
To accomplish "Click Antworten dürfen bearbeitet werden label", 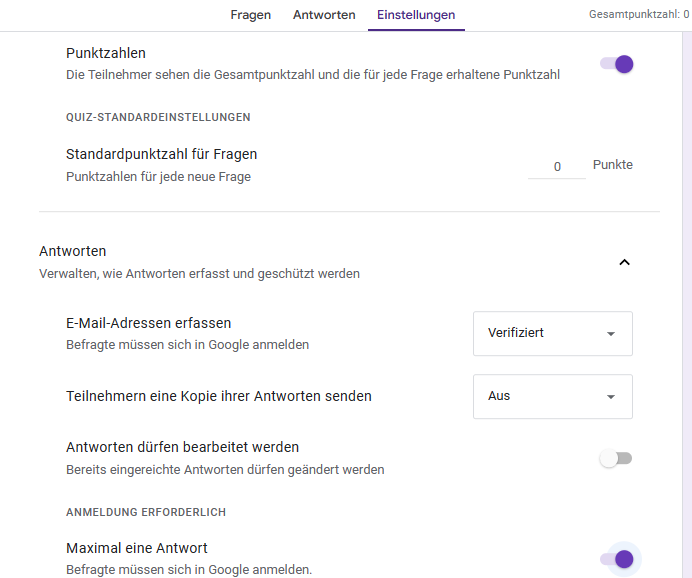I will pos(183,447).
